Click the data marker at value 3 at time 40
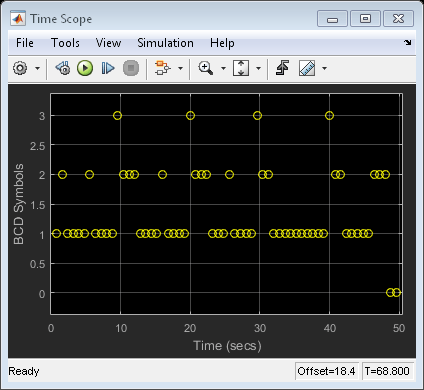Image resolution: width=424 pixels, height=390 pixels. point(329,116)
